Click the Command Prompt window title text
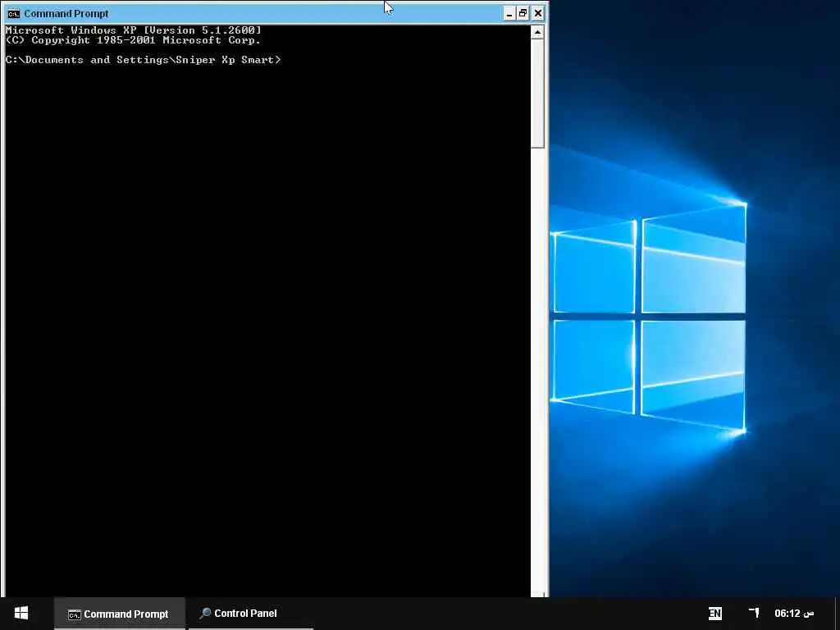The width and height of the screenshot is (840, 630). pos(66,14)
